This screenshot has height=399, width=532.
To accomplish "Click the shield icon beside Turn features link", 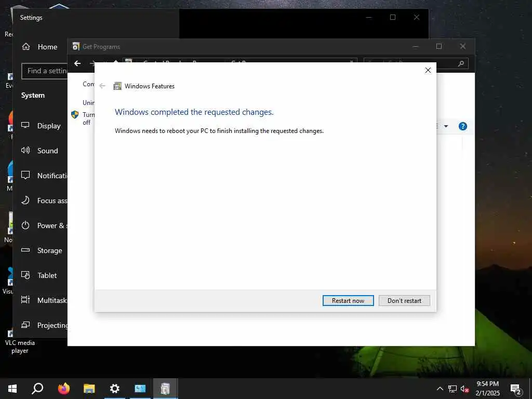I will click(x=75, y=115).
